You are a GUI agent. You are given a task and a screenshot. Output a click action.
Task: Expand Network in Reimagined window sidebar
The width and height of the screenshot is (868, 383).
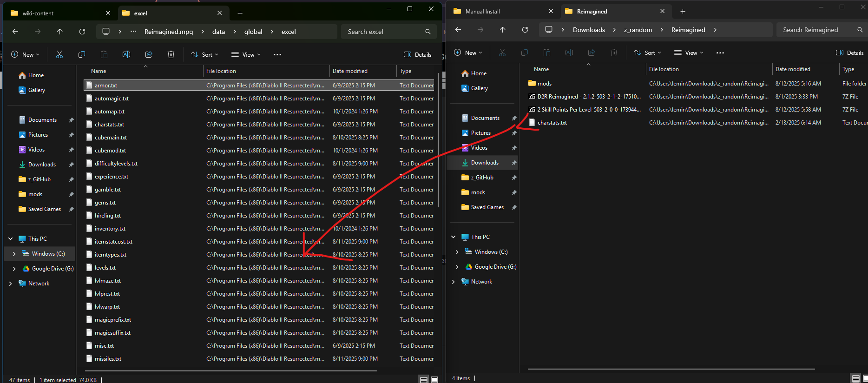453,282
